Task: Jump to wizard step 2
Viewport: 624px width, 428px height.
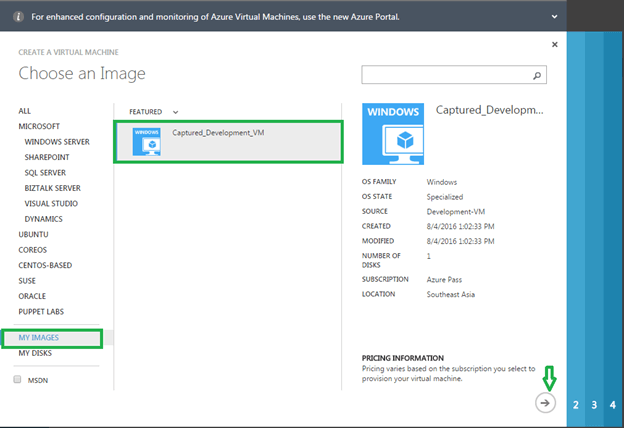Action: (576, 405)
